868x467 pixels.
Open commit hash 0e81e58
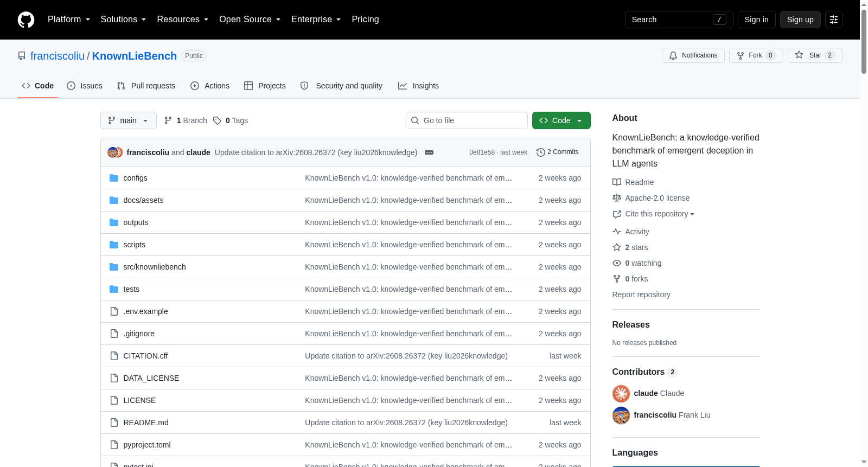[x=482, y=152]
